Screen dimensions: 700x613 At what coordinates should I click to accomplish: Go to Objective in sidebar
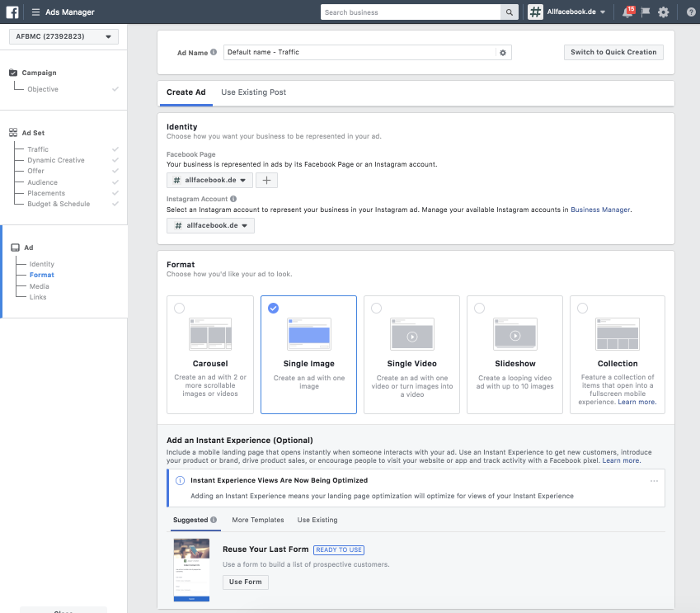pos(43,89)
